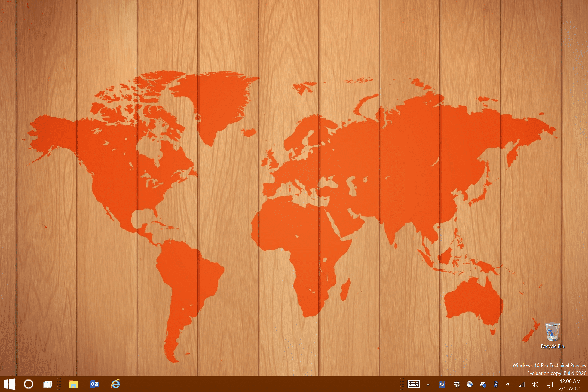Open the Windows Start menu
Viewport: 588px width, 392px height.
[x=10, y=384]
